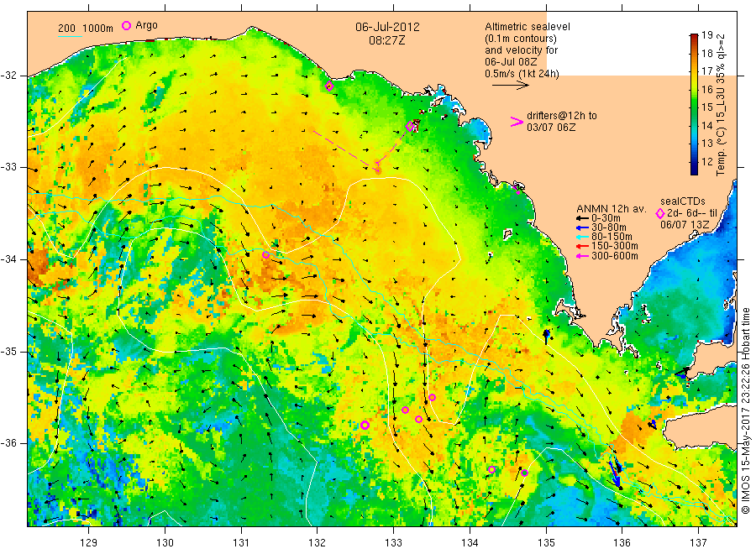Click the magenta Argo circle in the legend
The width and height of the screenshot is (756, 554).
point(126,25)
